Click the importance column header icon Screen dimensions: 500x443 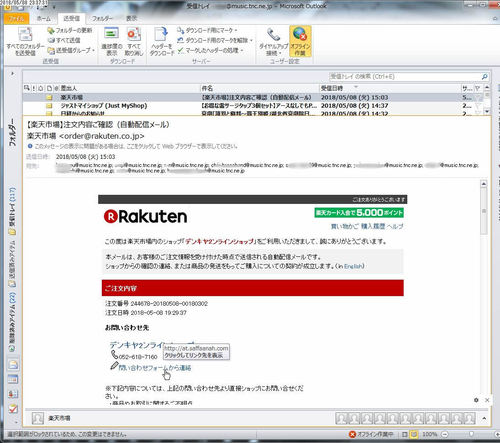pos(34,88)
